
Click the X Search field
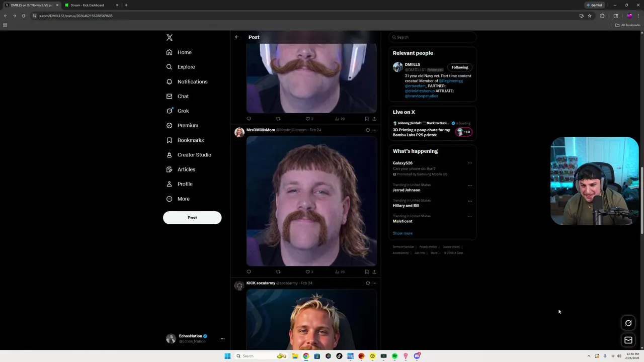(x=432, y=37)
